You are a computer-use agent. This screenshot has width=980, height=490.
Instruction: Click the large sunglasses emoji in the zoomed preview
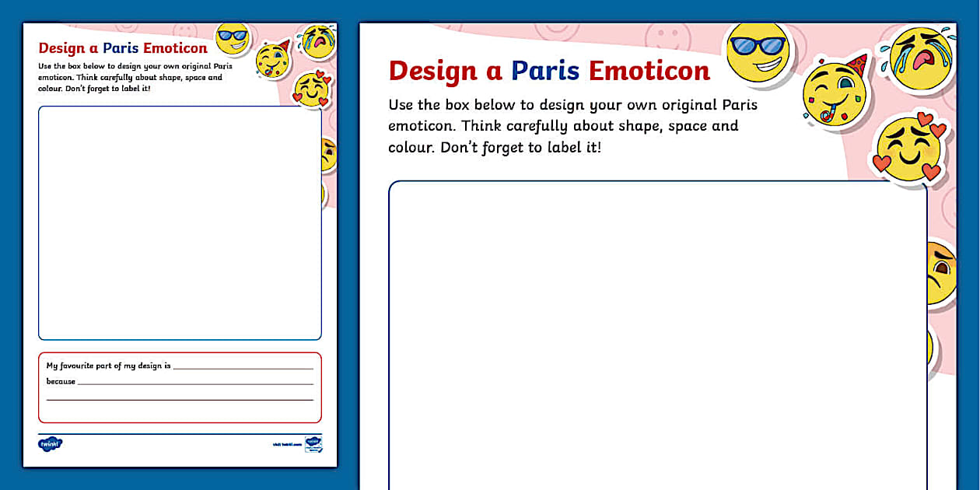pos(757,51)
